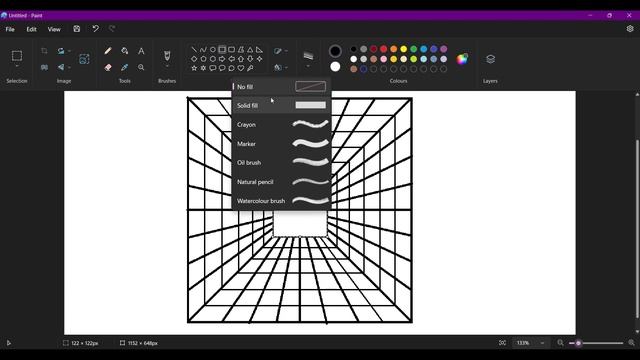The height and width of the screenshot is (360, 640).
Task: Select secondary Colour 2 white circle
Action: point(335,67)
